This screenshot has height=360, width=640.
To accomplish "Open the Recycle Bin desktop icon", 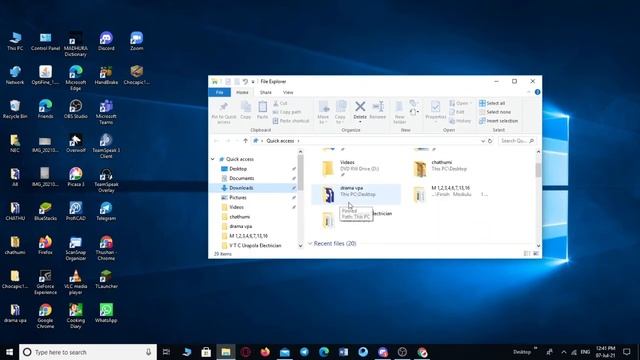I will coord(15,109).
